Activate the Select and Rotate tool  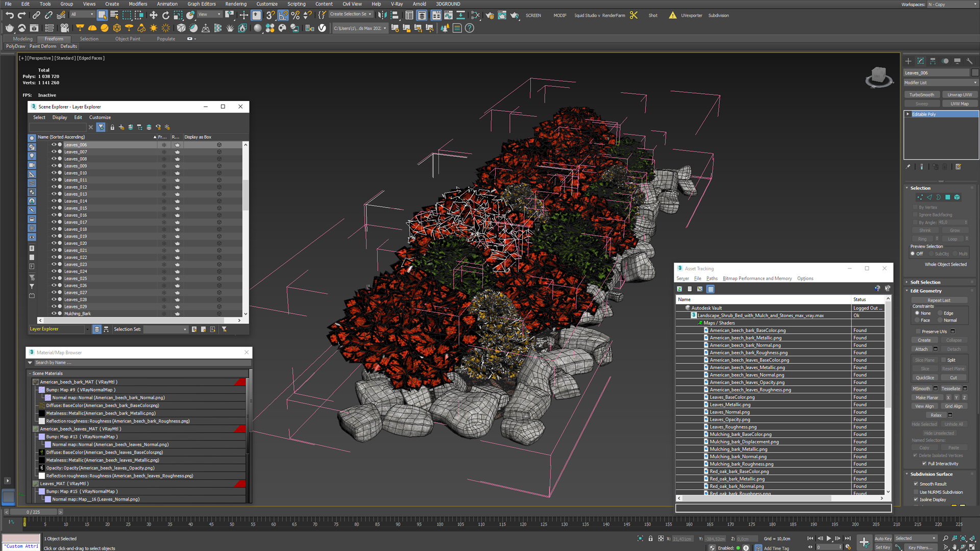click(x=165, y=15)
